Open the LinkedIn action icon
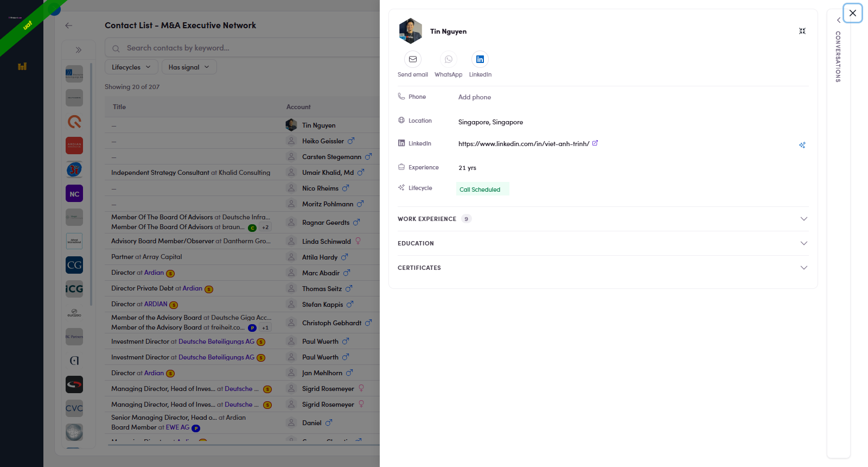Screen dimensions: 868x467 coord(480,59)
